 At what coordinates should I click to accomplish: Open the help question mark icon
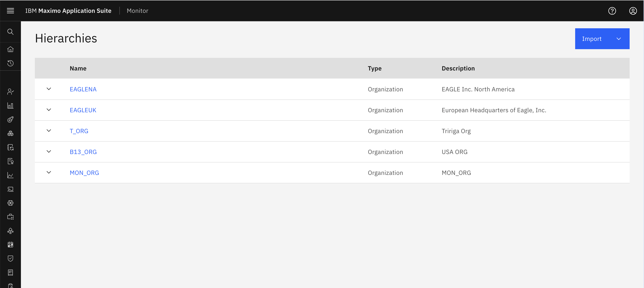pos(612,11)
